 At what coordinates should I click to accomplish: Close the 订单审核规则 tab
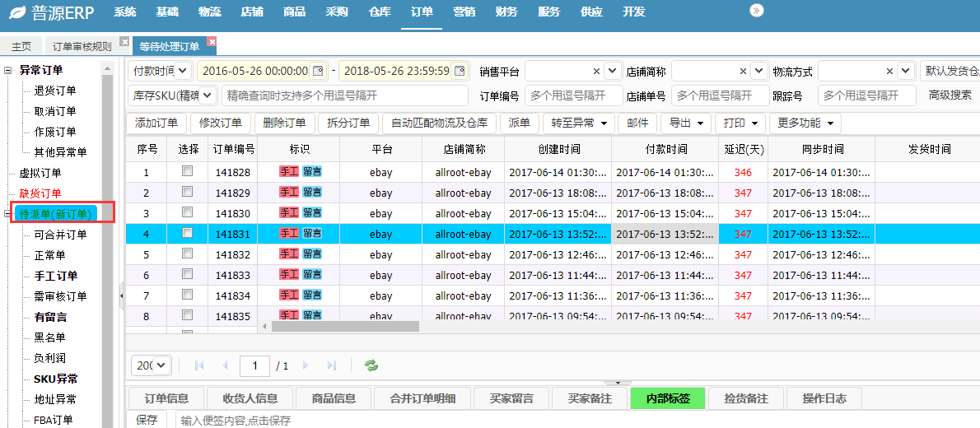point(124,41)
